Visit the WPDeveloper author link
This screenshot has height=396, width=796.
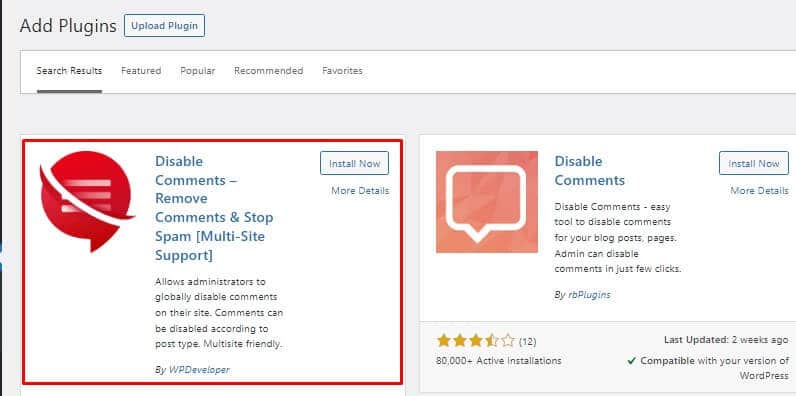coord(199,370)
